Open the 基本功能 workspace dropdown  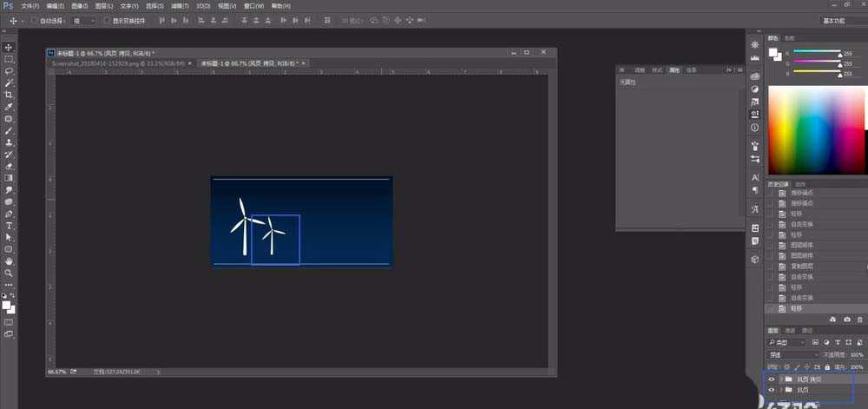coord(832,20)
